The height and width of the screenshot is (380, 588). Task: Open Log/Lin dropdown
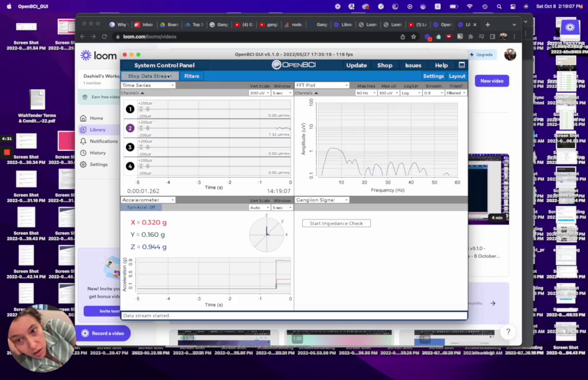click(411, 93)
